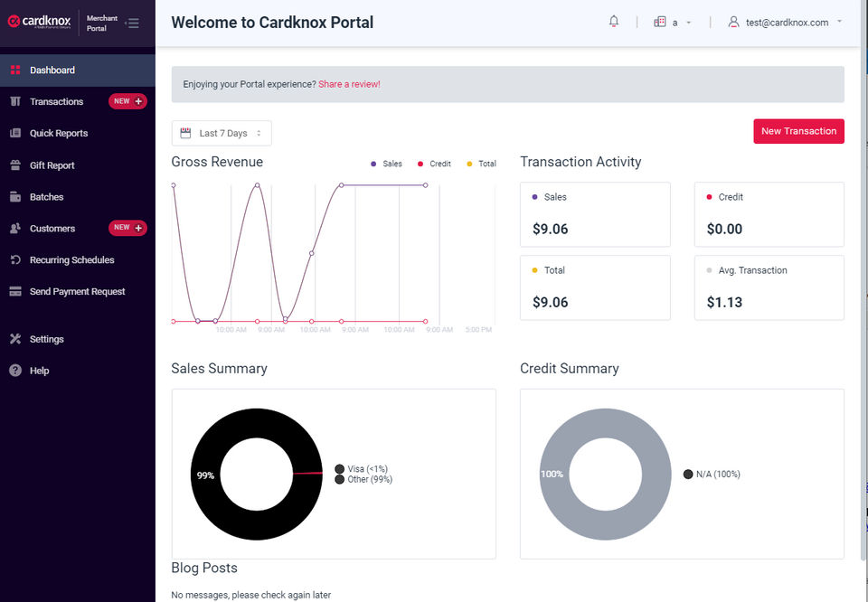Image resolution: width=868 pixels, height=602 pixels.
Task: Open notifications bell
Action: pos(613,22)
